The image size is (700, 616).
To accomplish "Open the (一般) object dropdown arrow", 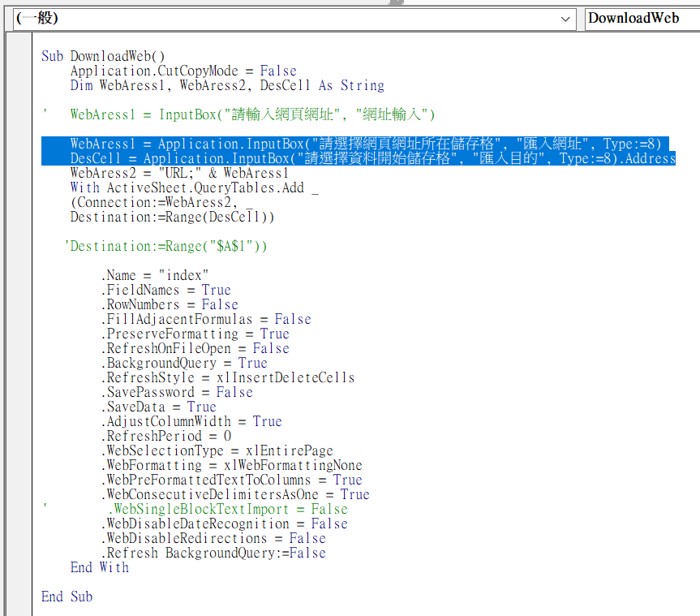I will 565,19.
